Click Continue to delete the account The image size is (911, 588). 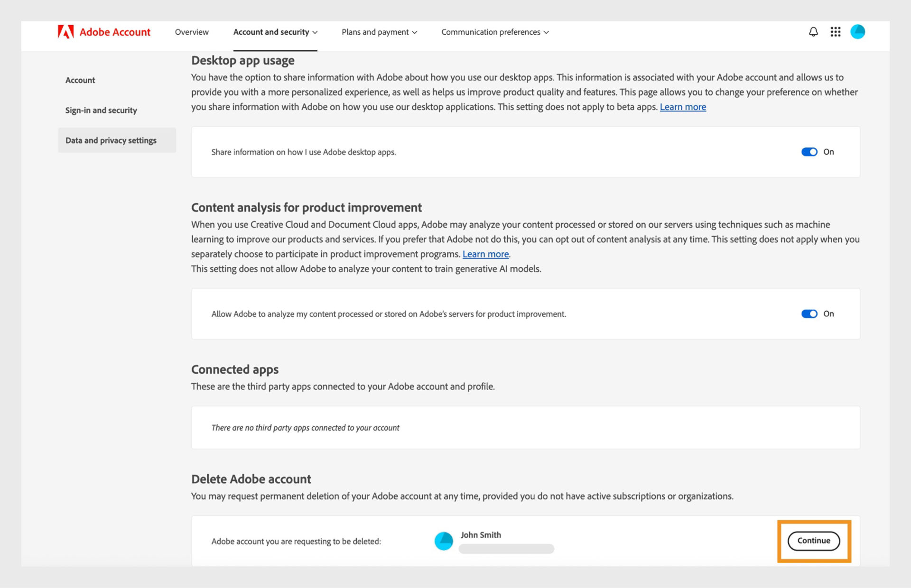[x=814, y=541]
